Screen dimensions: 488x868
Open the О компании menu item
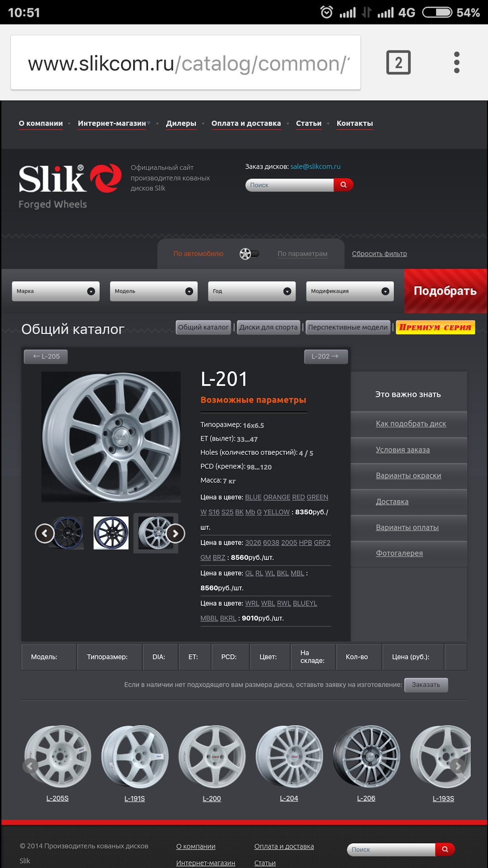click(41, 123)
